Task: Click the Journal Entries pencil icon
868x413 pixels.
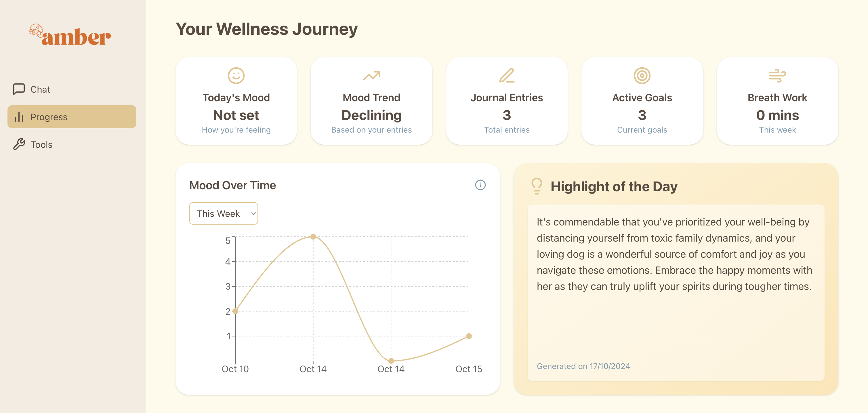Action: coord(506,75)
